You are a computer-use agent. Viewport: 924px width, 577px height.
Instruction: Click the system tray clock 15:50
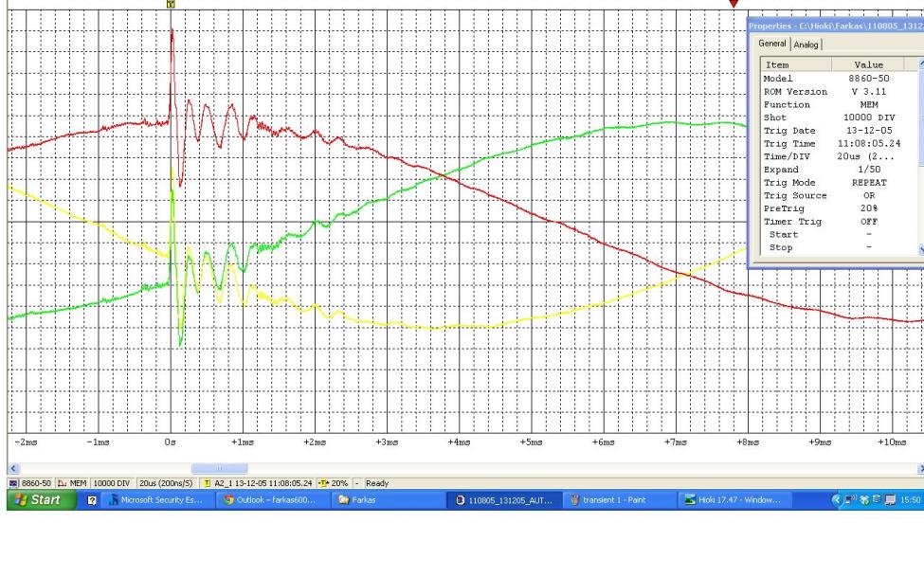tap(911, 500)
